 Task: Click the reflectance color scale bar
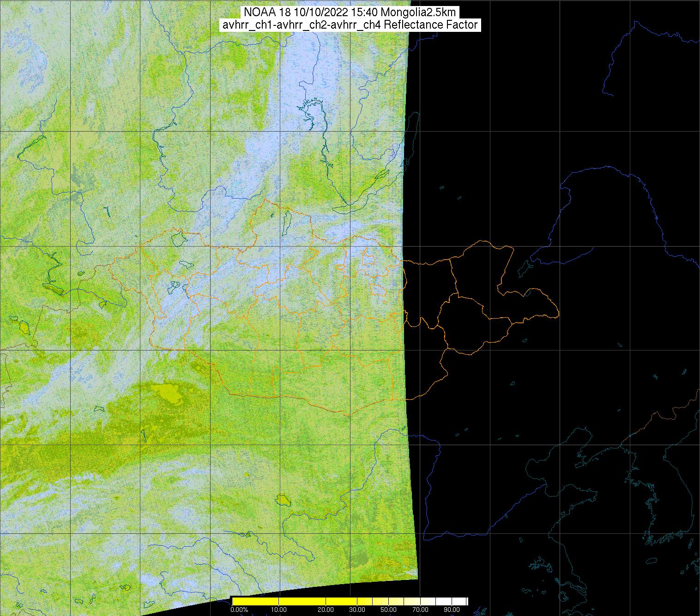tap(350, 601)
